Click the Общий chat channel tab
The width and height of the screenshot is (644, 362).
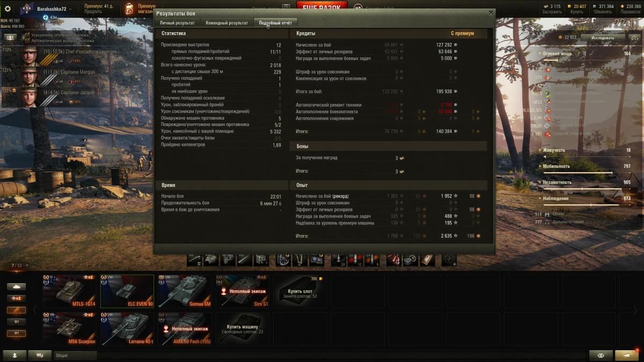tap(75, 355)
